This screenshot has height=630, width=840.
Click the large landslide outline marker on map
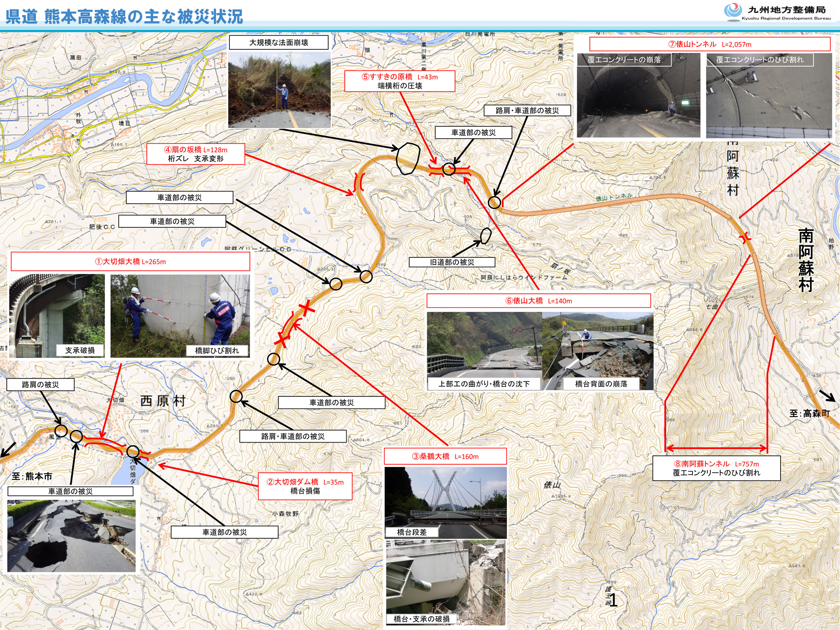coord(408,158)
